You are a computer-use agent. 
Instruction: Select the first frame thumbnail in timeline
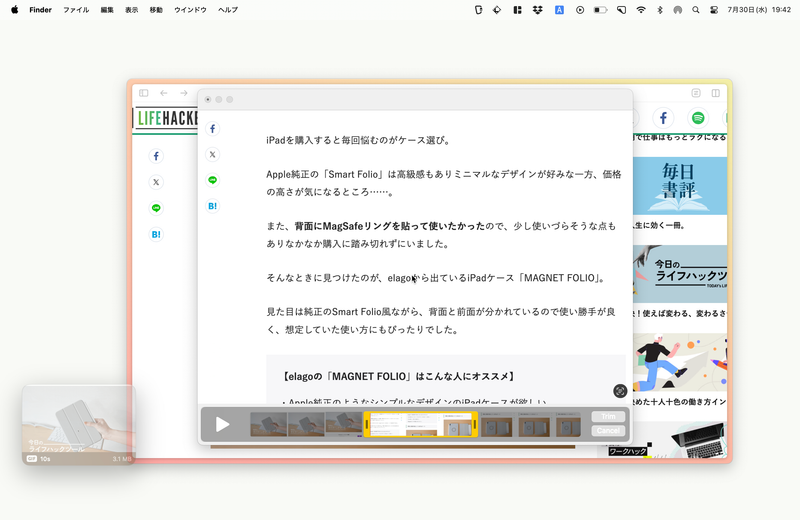click(x=268, y=425)
